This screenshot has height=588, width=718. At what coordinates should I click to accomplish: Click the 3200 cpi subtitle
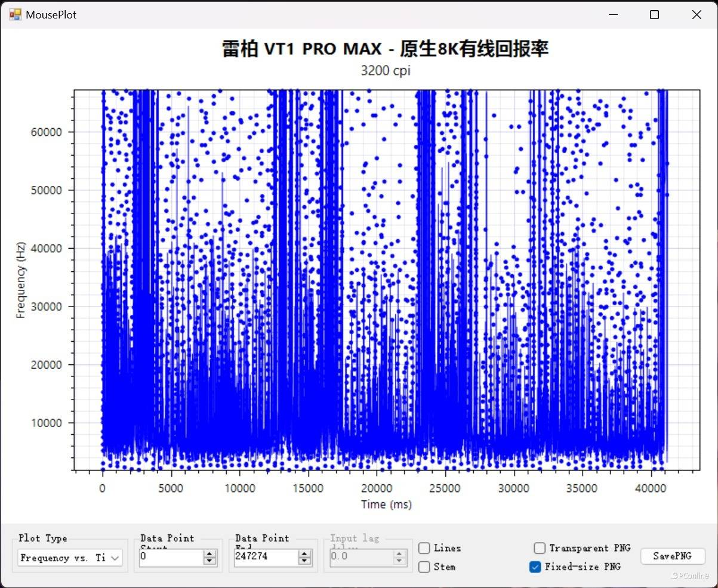point(385,70)
